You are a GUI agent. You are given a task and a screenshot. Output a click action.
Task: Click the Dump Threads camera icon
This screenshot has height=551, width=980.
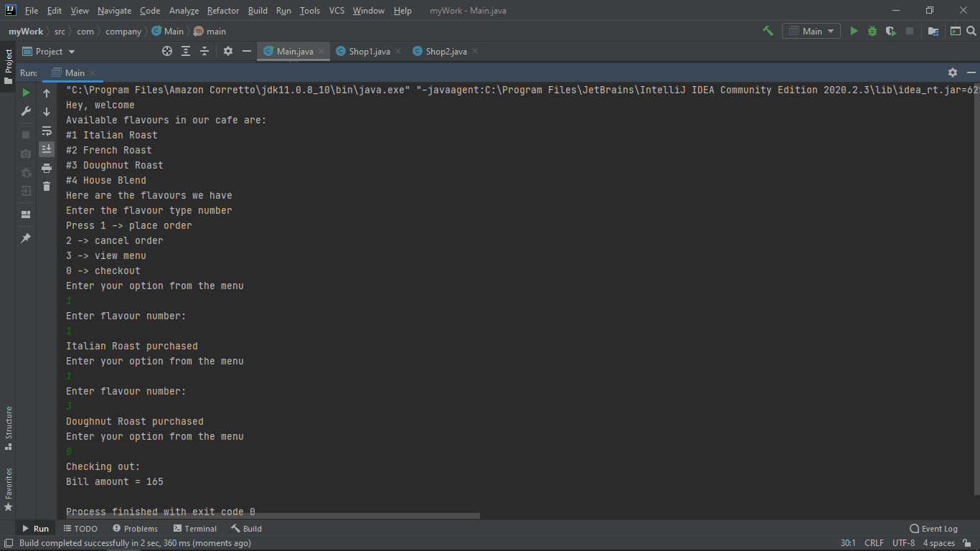tap(26, 154)
